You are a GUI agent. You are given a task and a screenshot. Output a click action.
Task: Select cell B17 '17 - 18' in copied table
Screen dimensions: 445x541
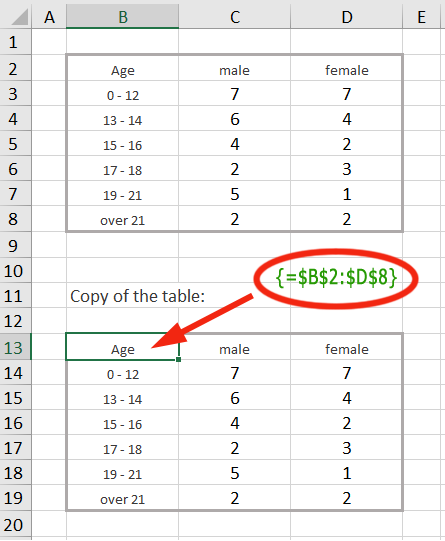pyautogui.click(x=122, y=447)
